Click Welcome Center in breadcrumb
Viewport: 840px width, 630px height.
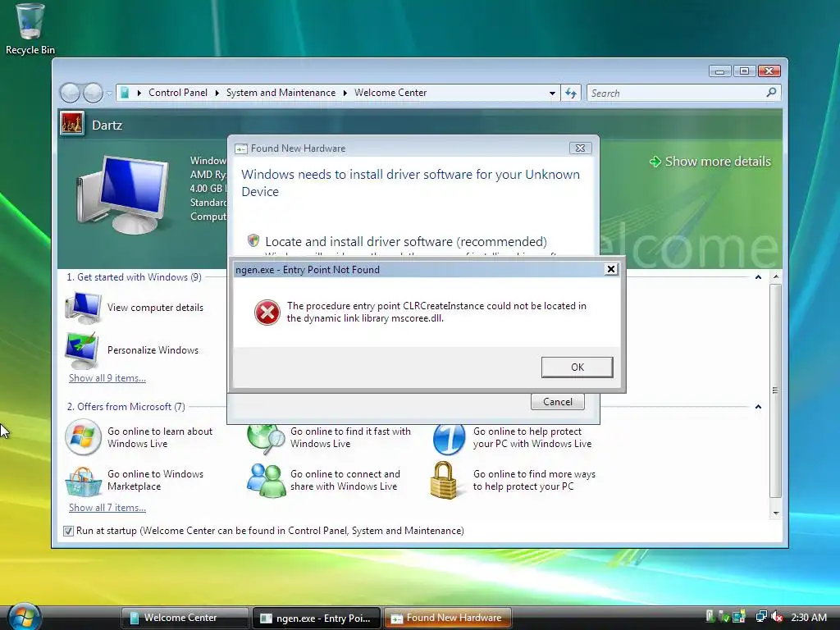click(390, 93)
